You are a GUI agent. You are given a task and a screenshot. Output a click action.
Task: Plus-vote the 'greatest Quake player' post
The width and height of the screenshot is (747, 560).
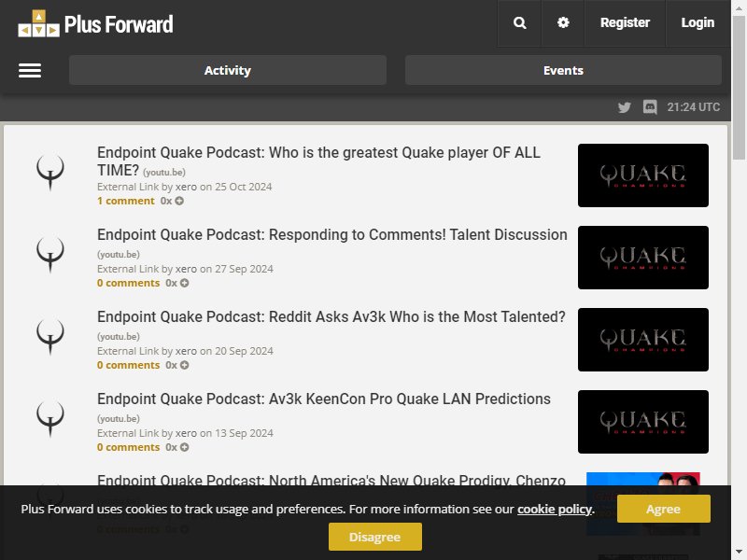tap(179, 201)
